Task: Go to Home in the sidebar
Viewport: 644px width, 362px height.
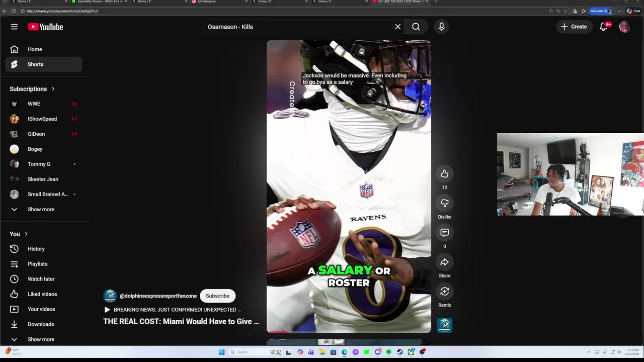Action: pyautogui.click(x=43, y=49)
